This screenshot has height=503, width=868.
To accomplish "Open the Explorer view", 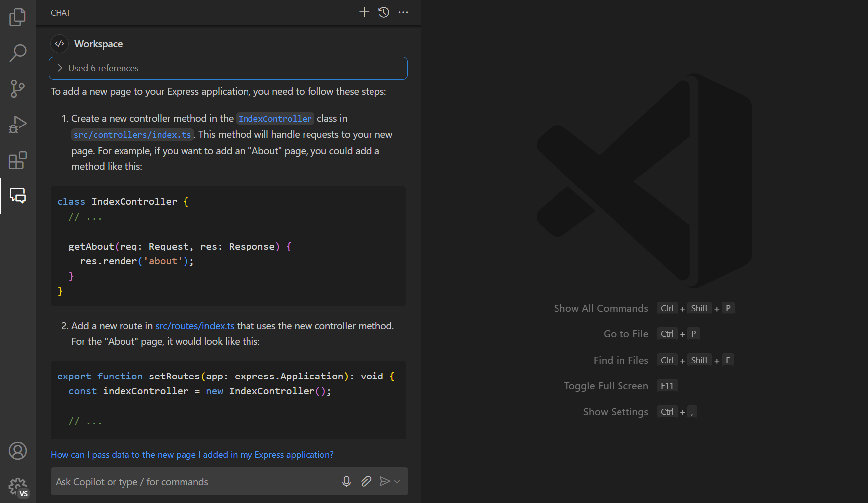I will click(x=18, y=17).
